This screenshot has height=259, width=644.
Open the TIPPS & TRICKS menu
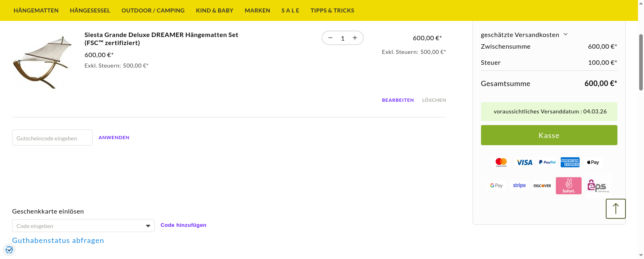(x=332, y=10)
